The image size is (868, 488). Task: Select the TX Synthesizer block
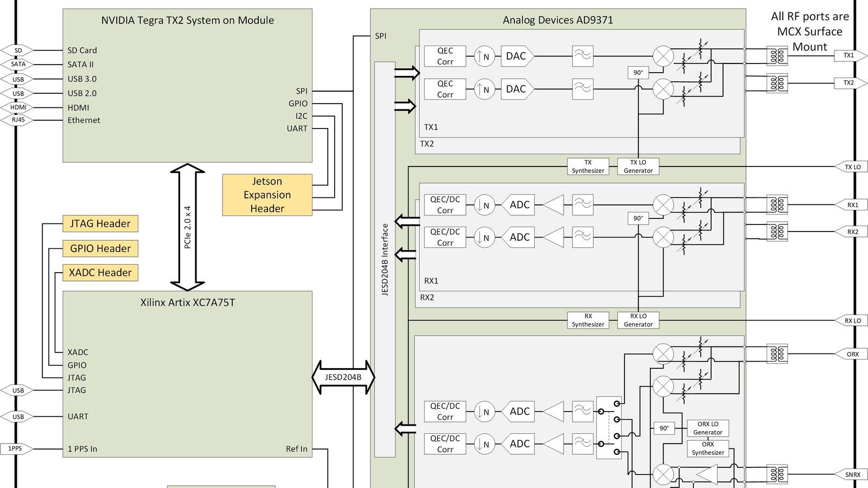588,166
